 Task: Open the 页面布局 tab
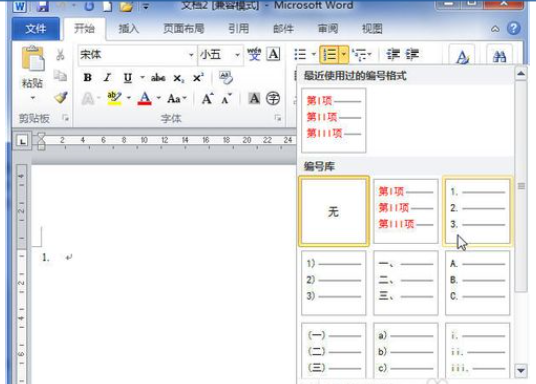tap(184, 28)
